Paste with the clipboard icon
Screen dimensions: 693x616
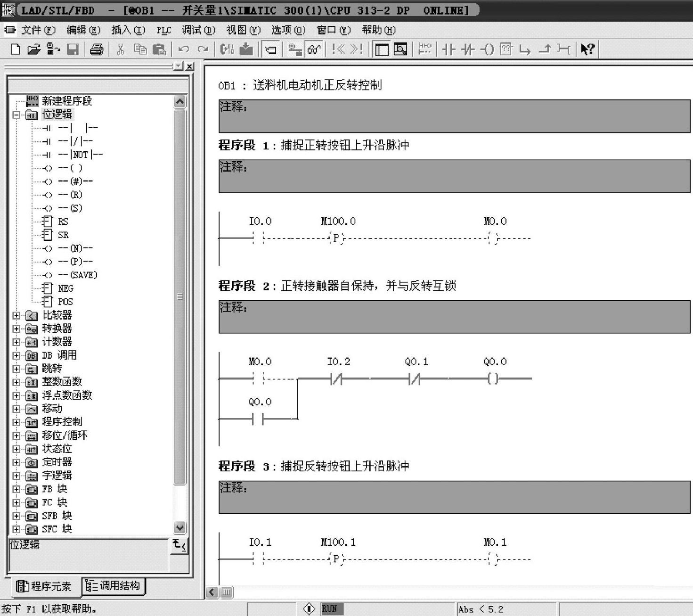coord(160,49)
